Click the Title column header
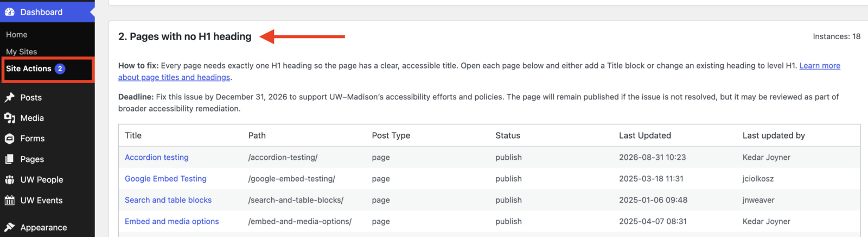The image size is (868, 237). pos(133,135)
